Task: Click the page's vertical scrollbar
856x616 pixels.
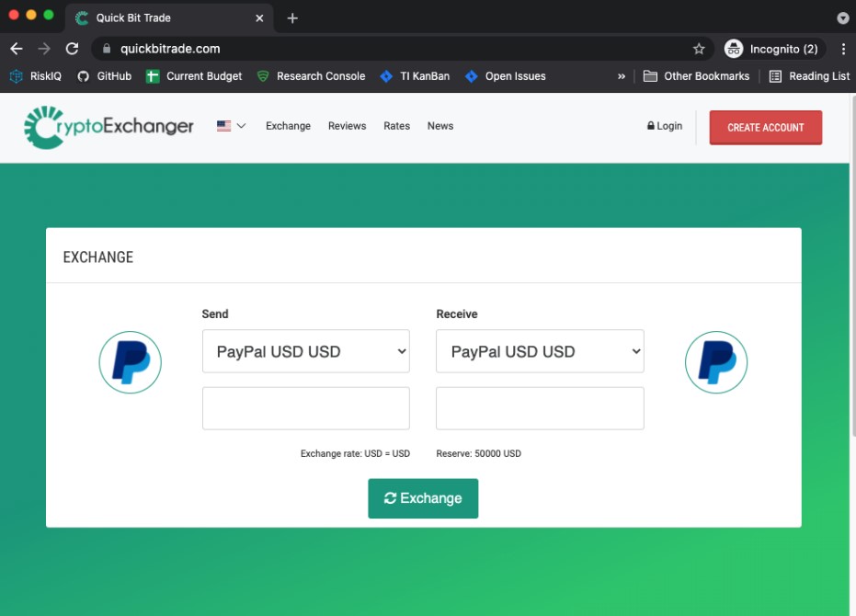Action: click(x=852, y=266)
